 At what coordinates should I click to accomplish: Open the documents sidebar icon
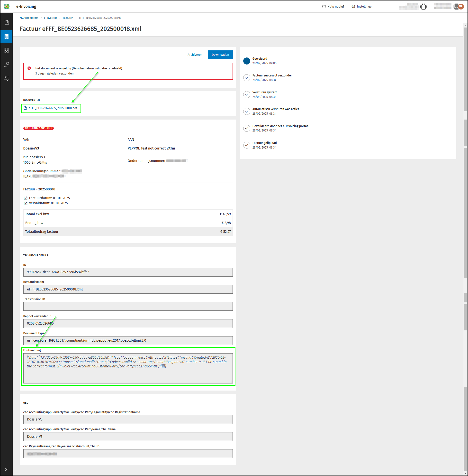click(6, 22)
